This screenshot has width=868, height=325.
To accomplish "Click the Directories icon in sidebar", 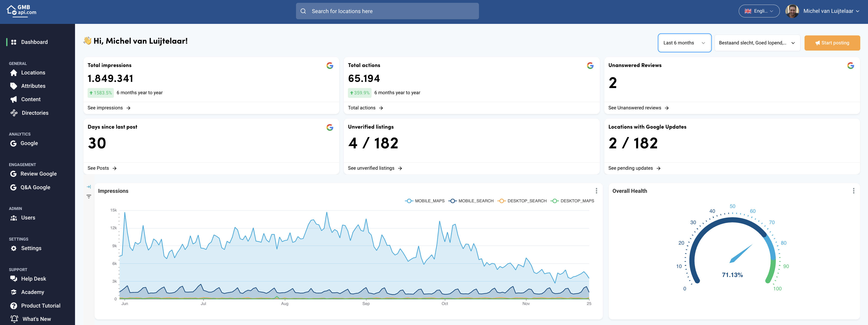I will 14,113.
